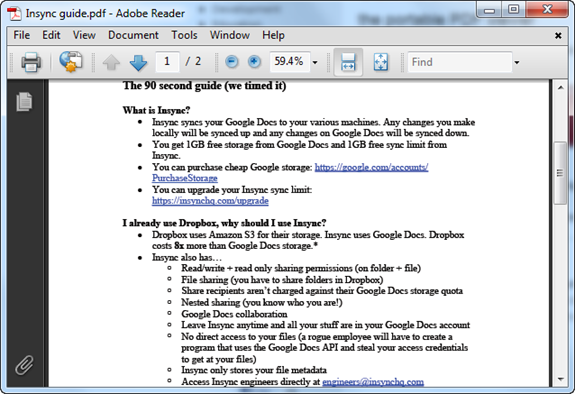This screenshot has height=394, width=575.
Task: Click the Print icon in toolbar
Action: coord(31,62)
